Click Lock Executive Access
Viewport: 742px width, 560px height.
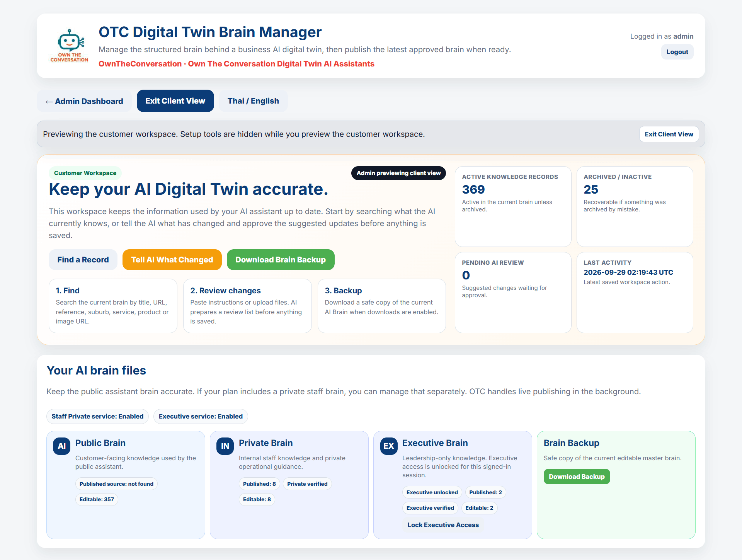coord(443,525)
